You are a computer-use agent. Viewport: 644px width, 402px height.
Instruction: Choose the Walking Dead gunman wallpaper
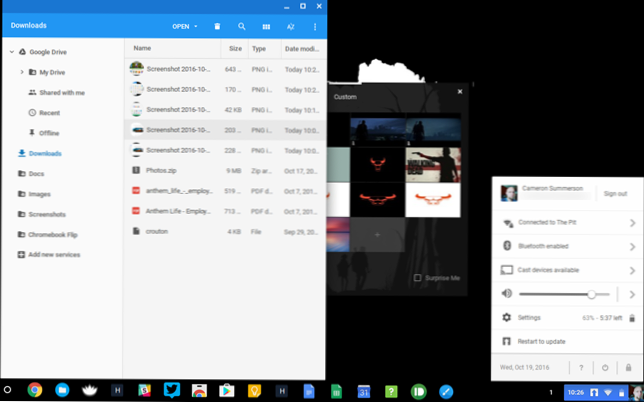pyautogui.click(x=433, y=165)
